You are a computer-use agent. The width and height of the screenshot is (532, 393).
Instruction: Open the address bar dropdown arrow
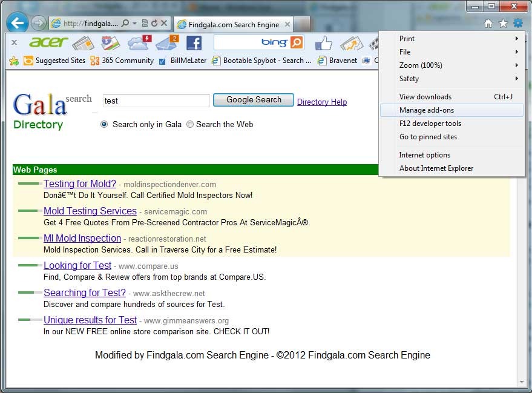134,23
